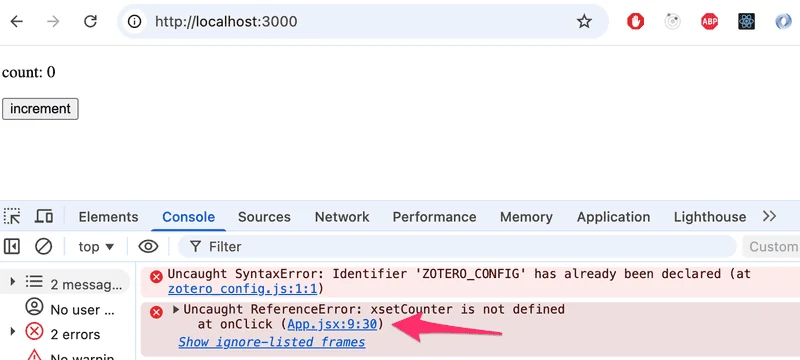Open the ABP Adblock Plus extension
The height and width of the screenshot is (360, 800).
coord(709,21)
